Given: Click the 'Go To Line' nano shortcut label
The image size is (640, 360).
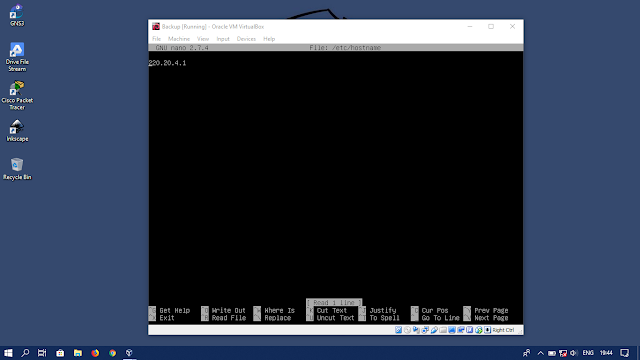Looking at the screenshot, I should (440, 318).
